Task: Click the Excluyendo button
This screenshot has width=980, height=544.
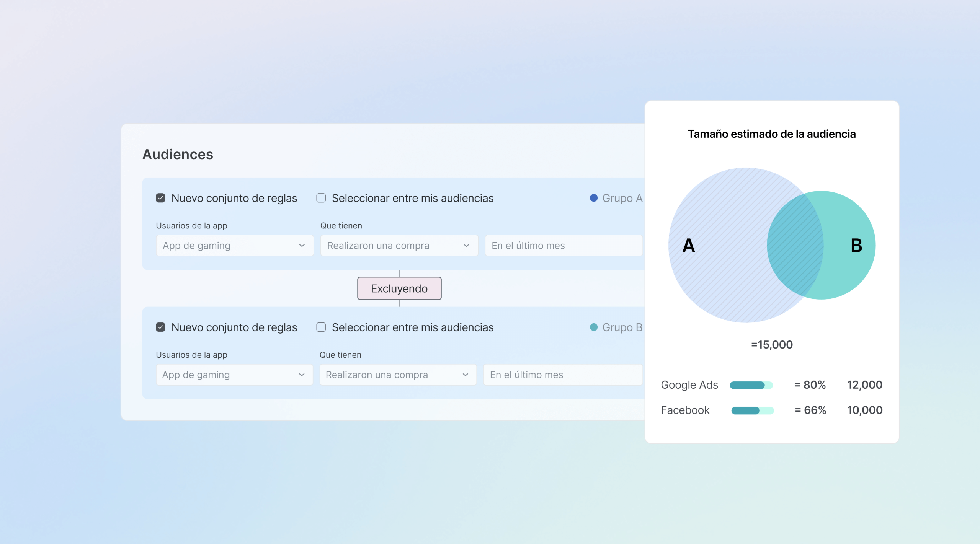Action: (399, 288)
